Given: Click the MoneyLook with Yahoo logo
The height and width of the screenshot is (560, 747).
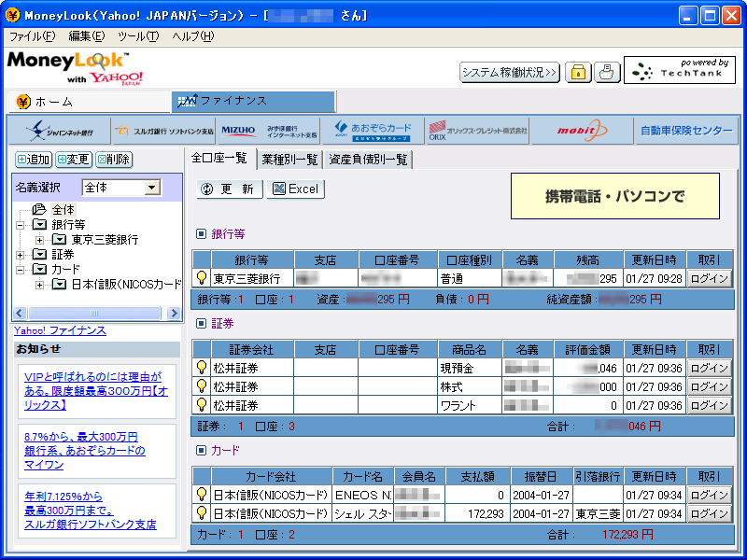Looking at the screenshot, I should [75, 68].
